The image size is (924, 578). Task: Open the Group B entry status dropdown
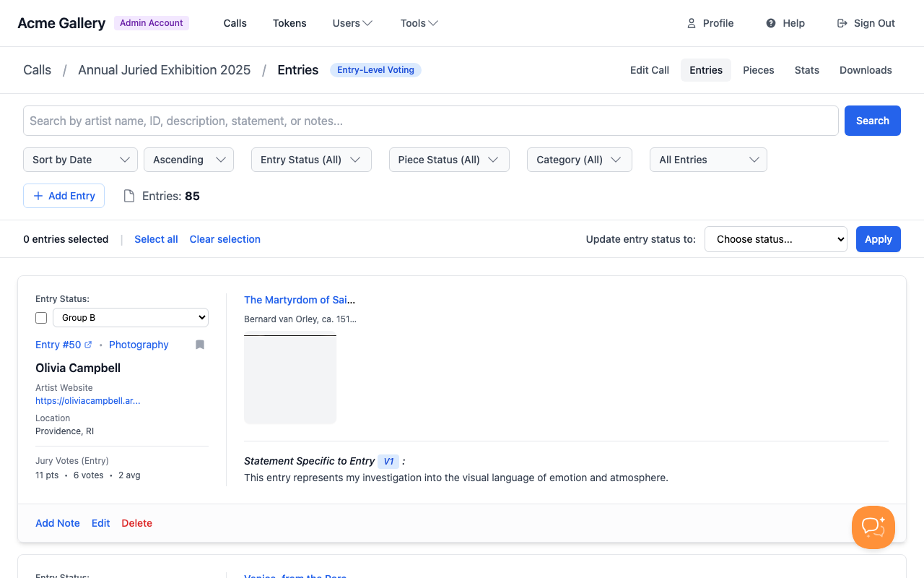point(130,317)
